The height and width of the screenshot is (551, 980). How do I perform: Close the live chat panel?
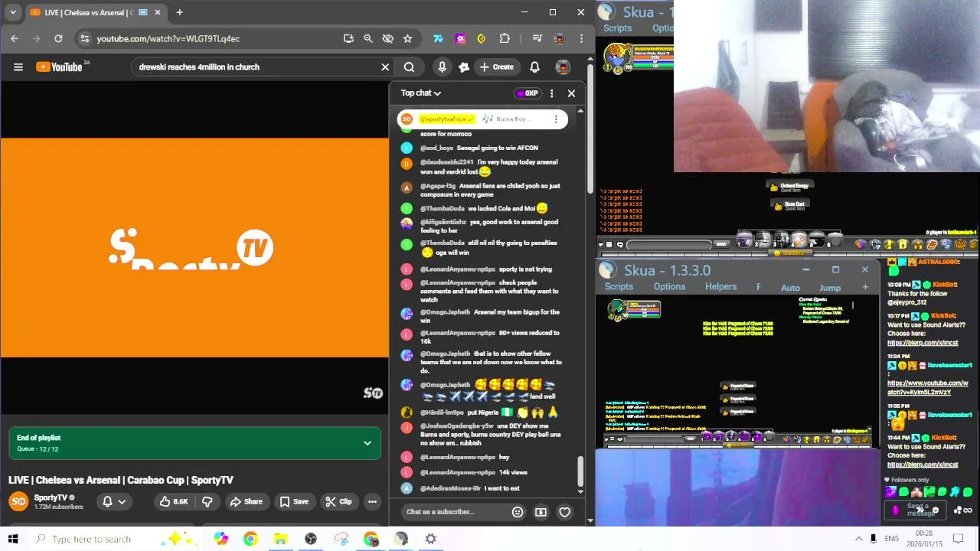pos(571,93)
